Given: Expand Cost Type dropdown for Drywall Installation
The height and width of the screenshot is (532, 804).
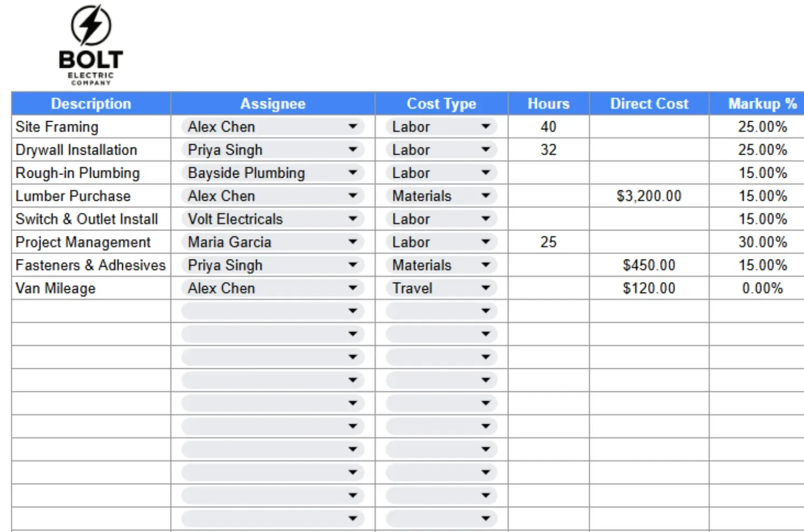Looking at the screenshot, I should [485, 150].
